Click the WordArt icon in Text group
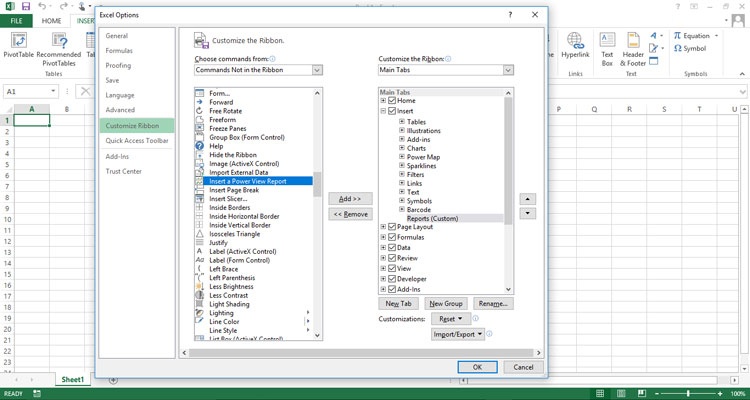This screenshot has height=400, width=750. 653,36
